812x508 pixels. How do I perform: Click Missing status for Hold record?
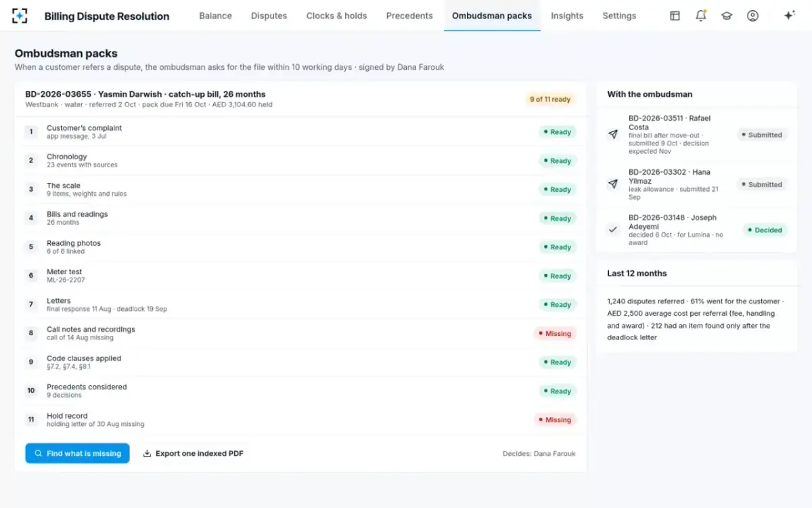point(555,420)
